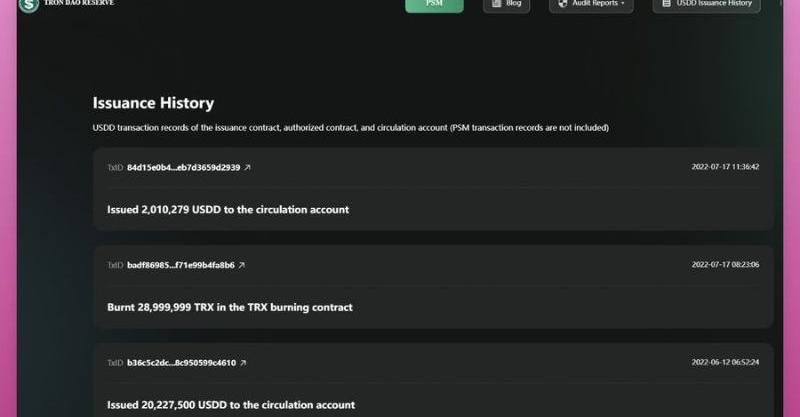Screen dimensions: 800x417
Task: Click the Issuance History heading
Action: (153, 103)
